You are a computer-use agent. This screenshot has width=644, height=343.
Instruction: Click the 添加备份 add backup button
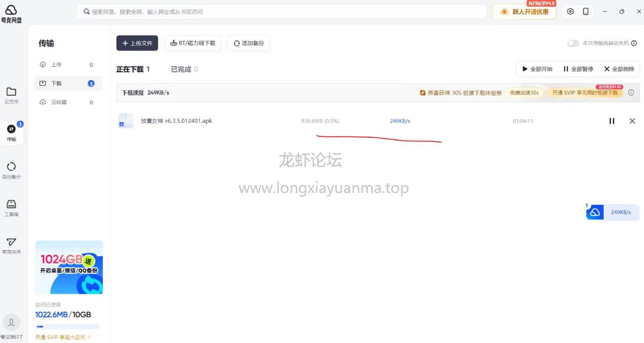coord(249,43)
